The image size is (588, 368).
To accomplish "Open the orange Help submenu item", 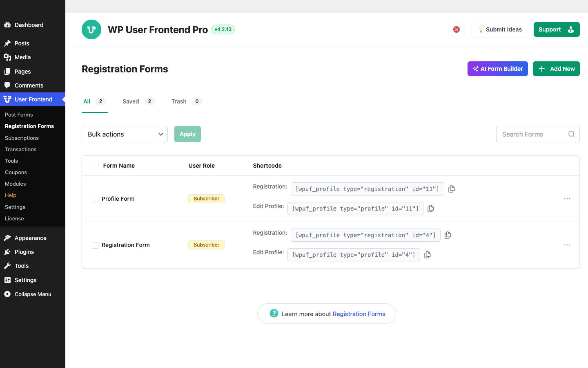I will (11, 195).
